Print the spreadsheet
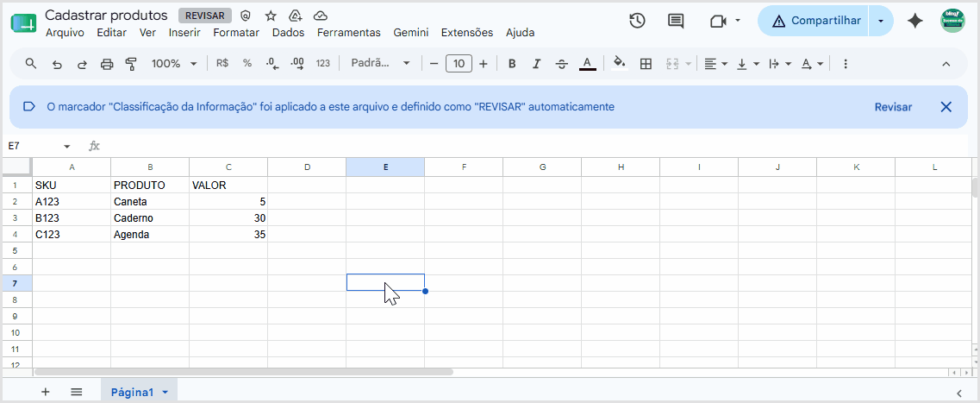Viewport: 980px width, 403px height. [x=107, y=64]
